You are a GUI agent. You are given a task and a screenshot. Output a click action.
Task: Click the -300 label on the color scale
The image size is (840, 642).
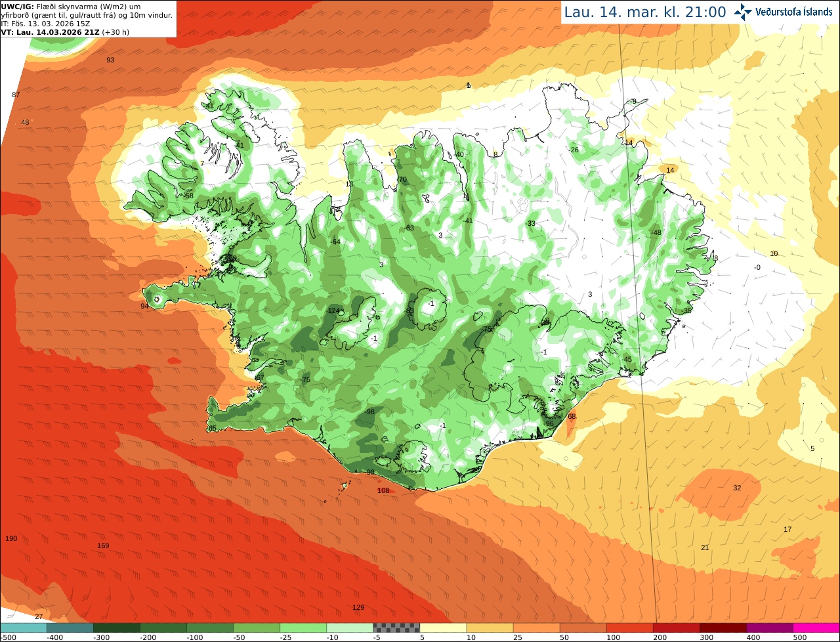pos(100,637)
